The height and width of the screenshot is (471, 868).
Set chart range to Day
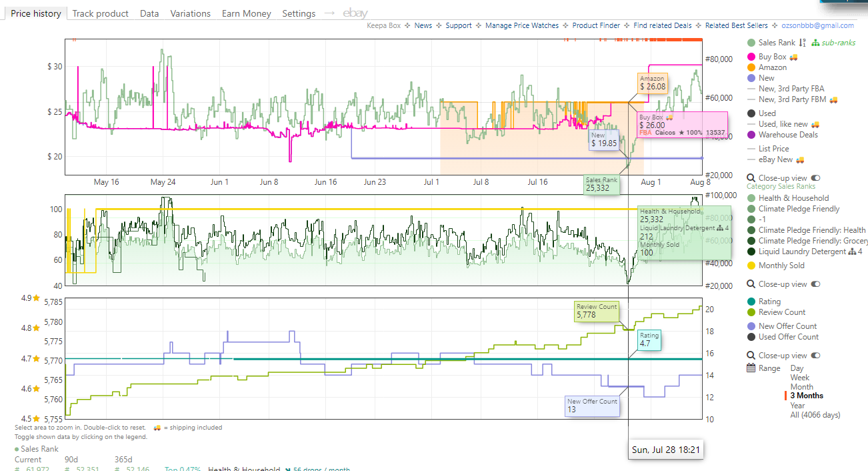click(x=797, y=368)
